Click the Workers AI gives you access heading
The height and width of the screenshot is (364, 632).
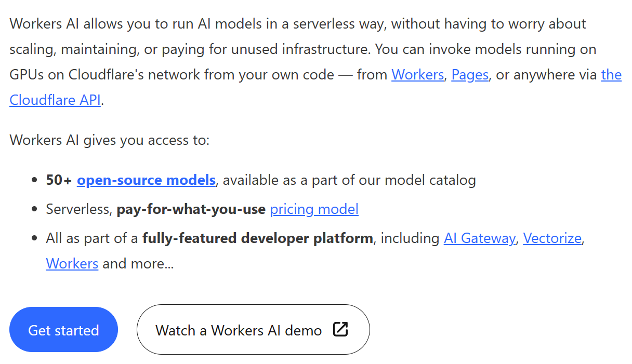coord(109,140)
